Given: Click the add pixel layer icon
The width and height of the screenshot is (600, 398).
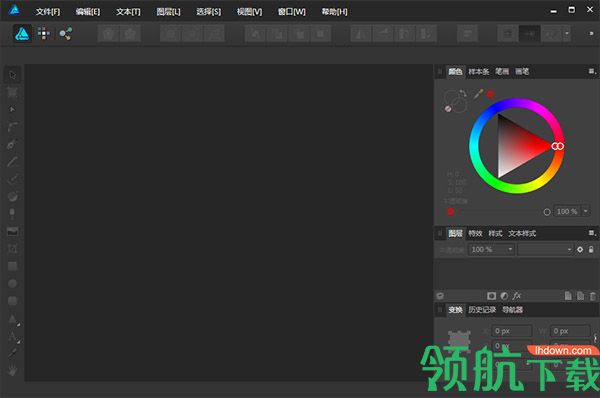Looking at the screenshot, I should point(580,296).
